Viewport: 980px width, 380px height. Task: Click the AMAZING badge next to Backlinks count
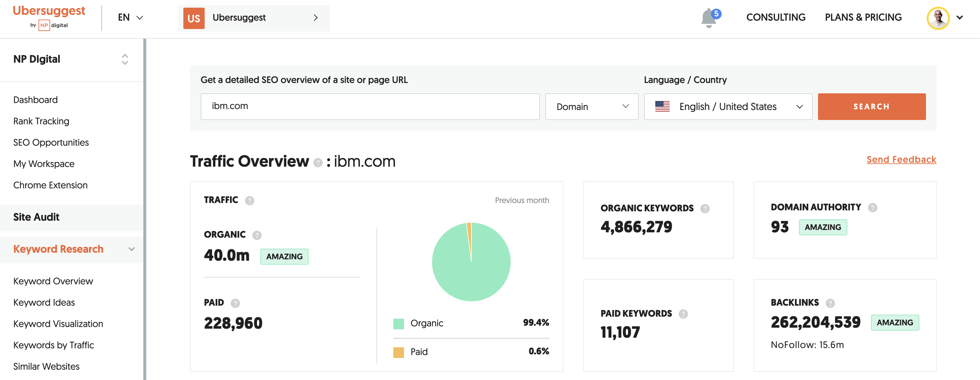[x=895, y=322]
